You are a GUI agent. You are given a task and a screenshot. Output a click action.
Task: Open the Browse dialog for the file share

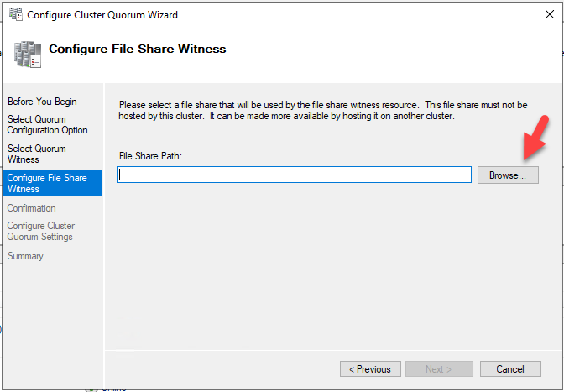tap(508, 175)
